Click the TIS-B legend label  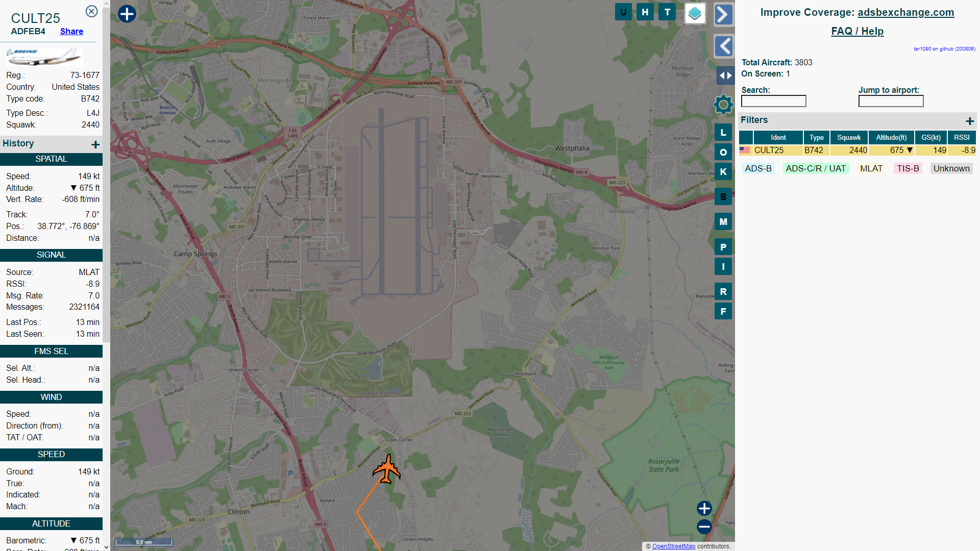point(908,169)
